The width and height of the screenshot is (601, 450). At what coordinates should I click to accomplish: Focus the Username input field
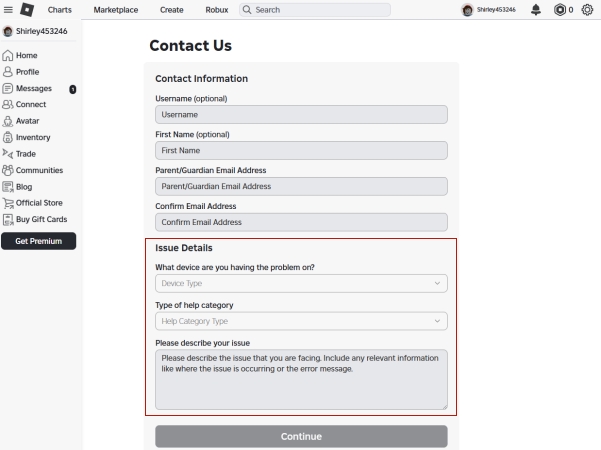[x=301, y=115]
